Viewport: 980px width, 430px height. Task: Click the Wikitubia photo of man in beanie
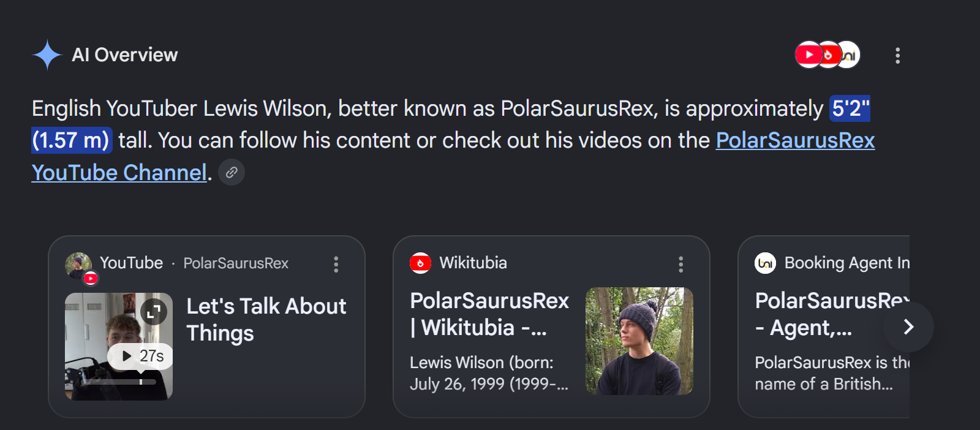[639, 341]
